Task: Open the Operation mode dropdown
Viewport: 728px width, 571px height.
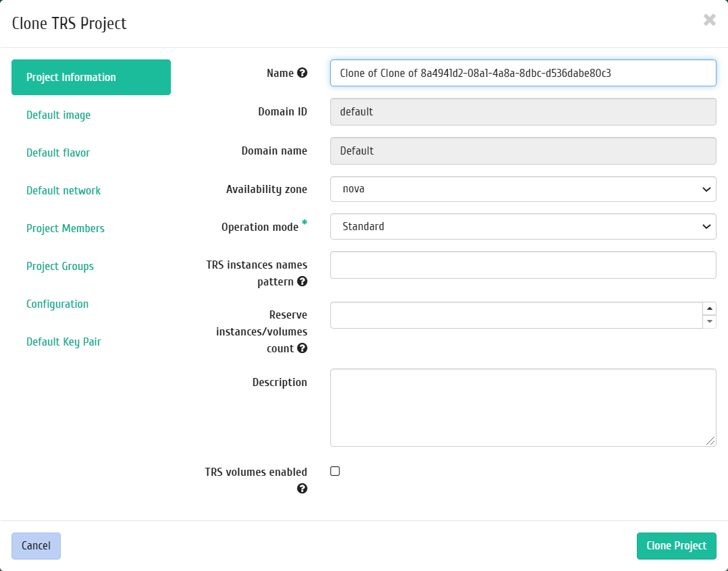Action: pos(523,227)
